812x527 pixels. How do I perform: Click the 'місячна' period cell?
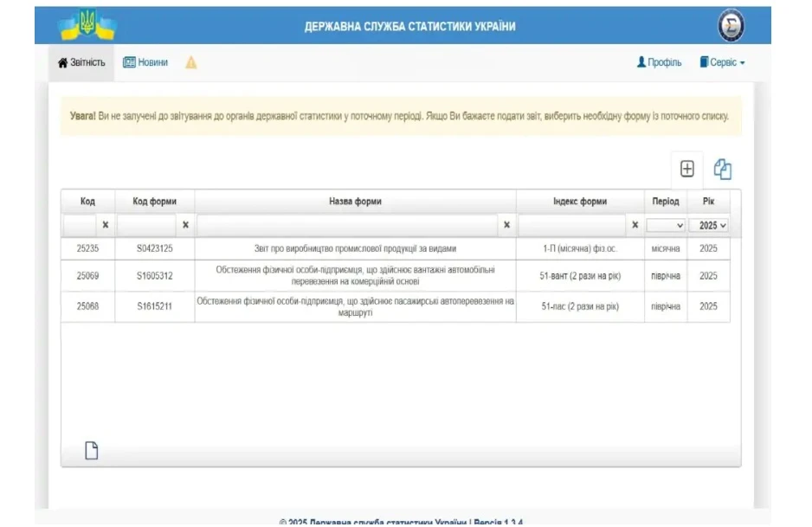[666, 248]
